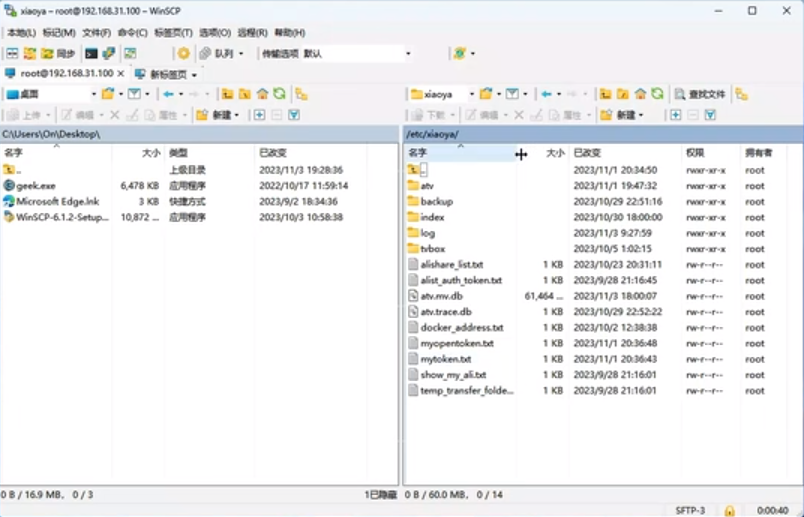This screenshot has width=804, height=517.
Task: Click the local panel 新建 button
Action: 215,115
